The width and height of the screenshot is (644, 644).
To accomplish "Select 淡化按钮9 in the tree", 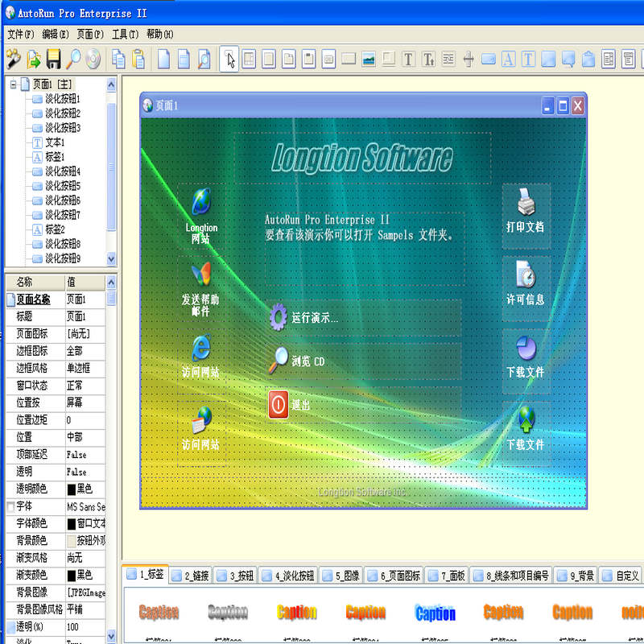I will click(x=63, y=258).
